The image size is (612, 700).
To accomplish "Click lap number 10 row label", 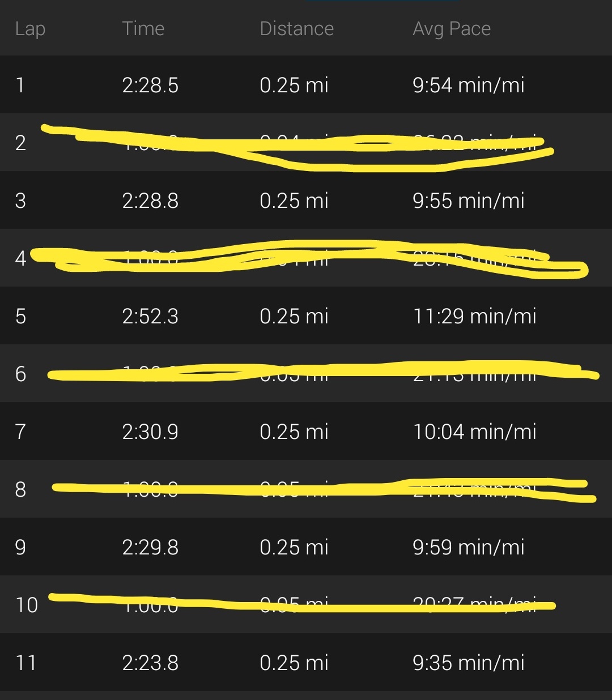I will [x=27, y=605].
